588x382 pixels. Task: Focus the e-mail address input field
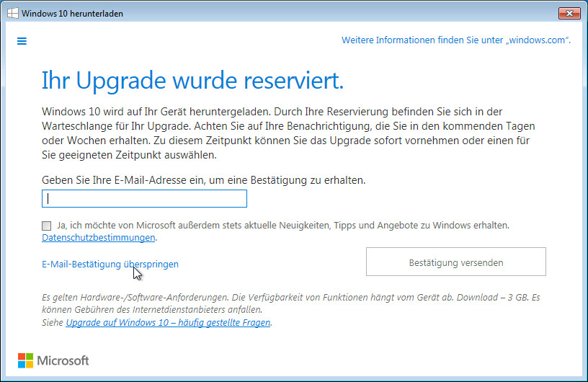[144, 198]
